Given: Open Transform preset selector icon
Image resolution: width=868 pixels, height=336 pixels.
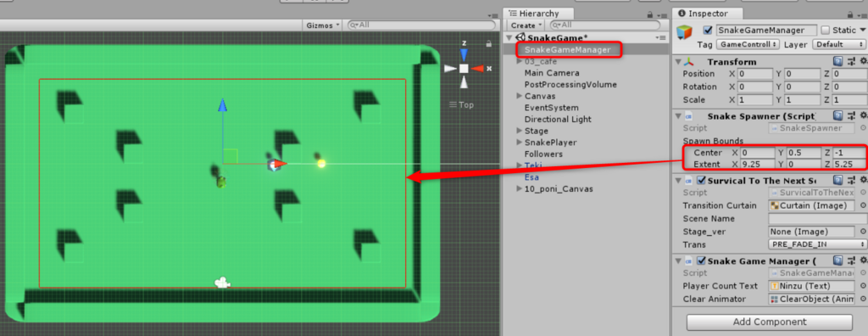Looking at the screenshot, I should (851, 62).
